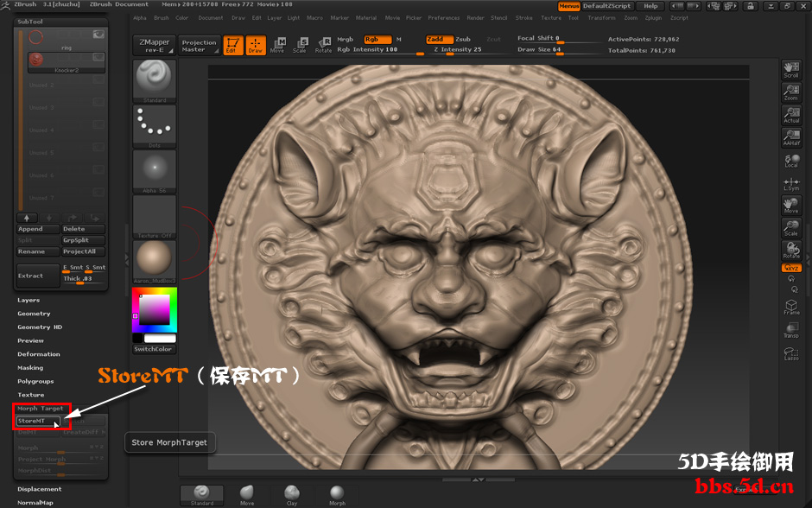Click the Scale view icon on right shelf
Screen dimensions: 812x508
coord(791,228)
